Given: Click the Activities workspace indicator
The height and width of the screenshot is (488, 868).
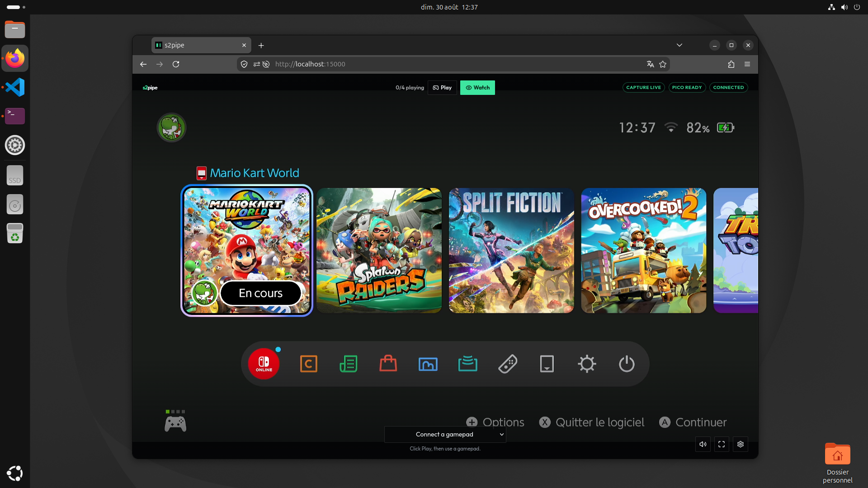Looking at the screenshot, I should click(x=16, y=7).
